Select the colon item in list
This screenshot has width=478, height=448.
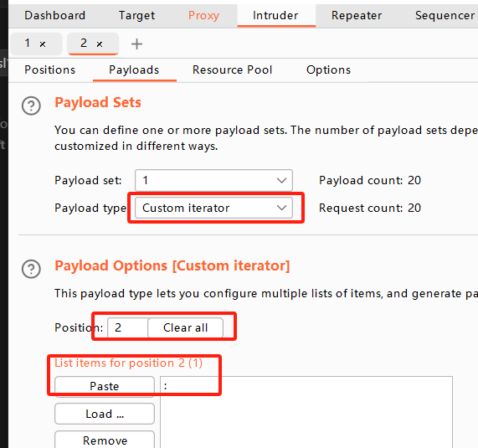point(306,386)
